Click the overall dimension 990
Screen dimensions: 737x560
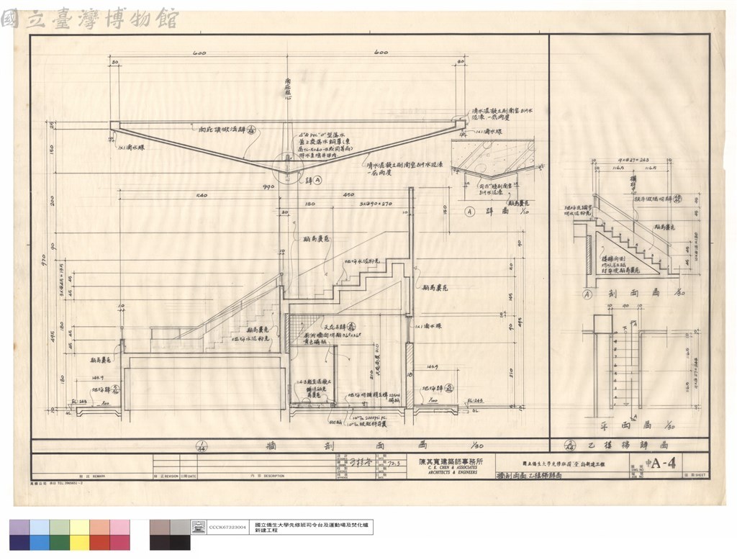coord(268,187)
